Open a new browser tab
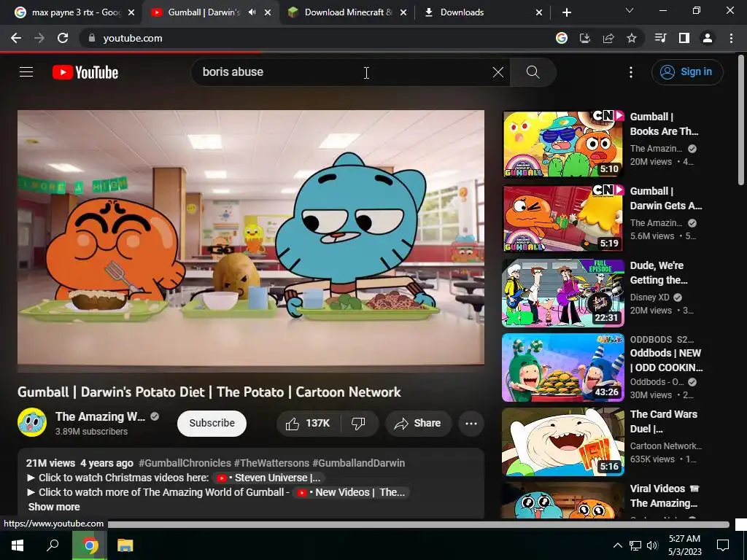This screenshot has width=747, height=560. point(566,12)
